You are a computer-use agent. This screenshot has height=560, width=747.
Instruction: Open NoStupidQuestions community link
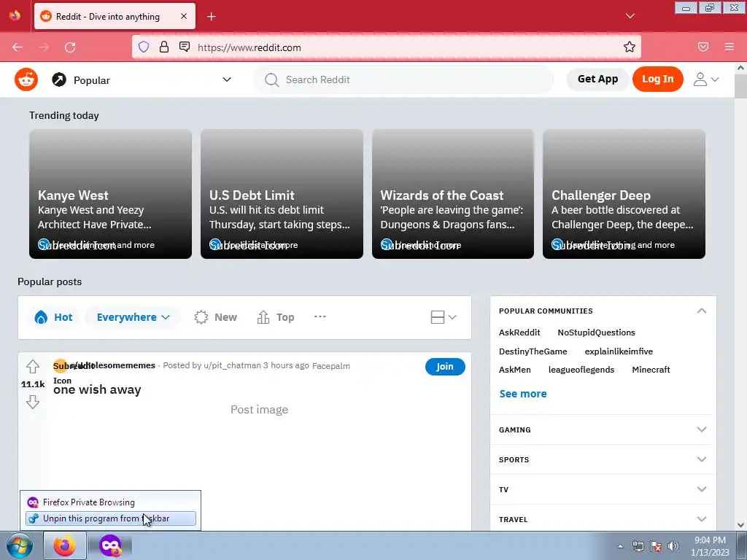(596, 332)
